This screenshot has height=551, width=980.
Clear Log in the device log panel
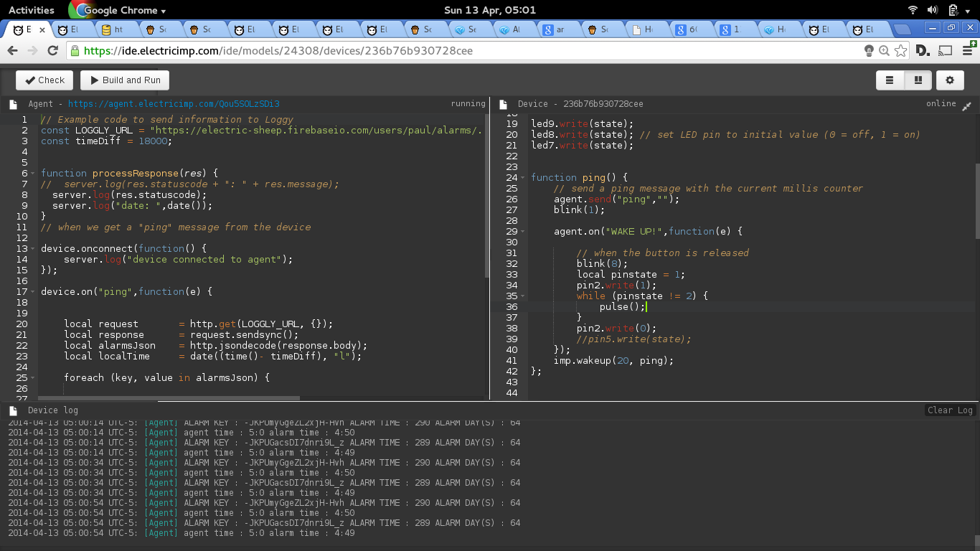(949, 410)
